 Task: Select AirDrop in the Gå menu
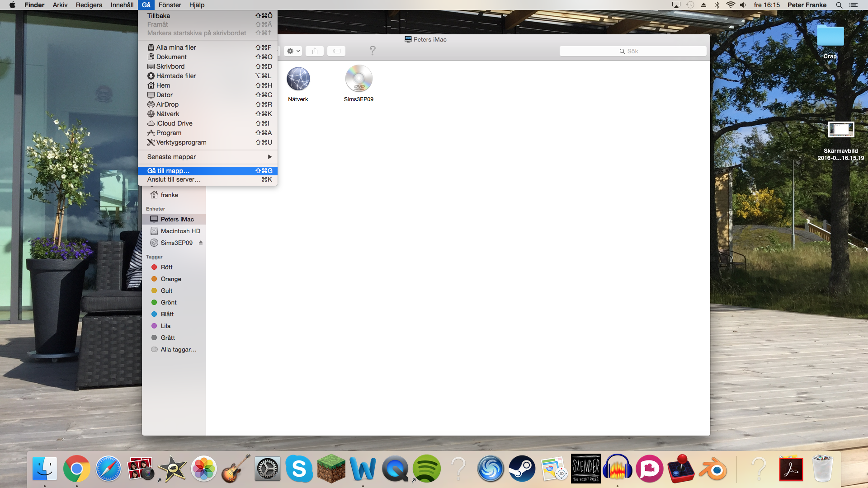click(167, 104)
